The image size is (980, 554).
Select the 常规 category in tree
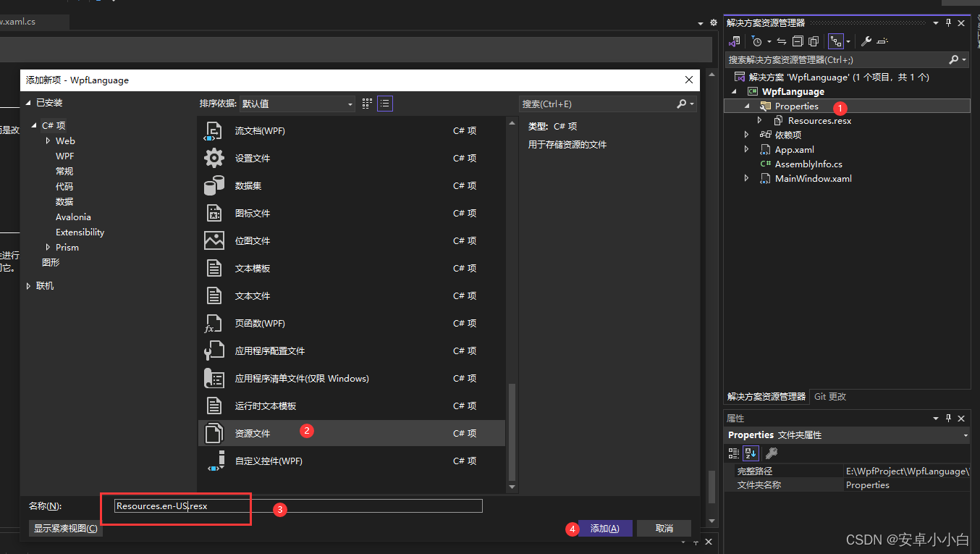pyautogui.click(x=64, y=171)
